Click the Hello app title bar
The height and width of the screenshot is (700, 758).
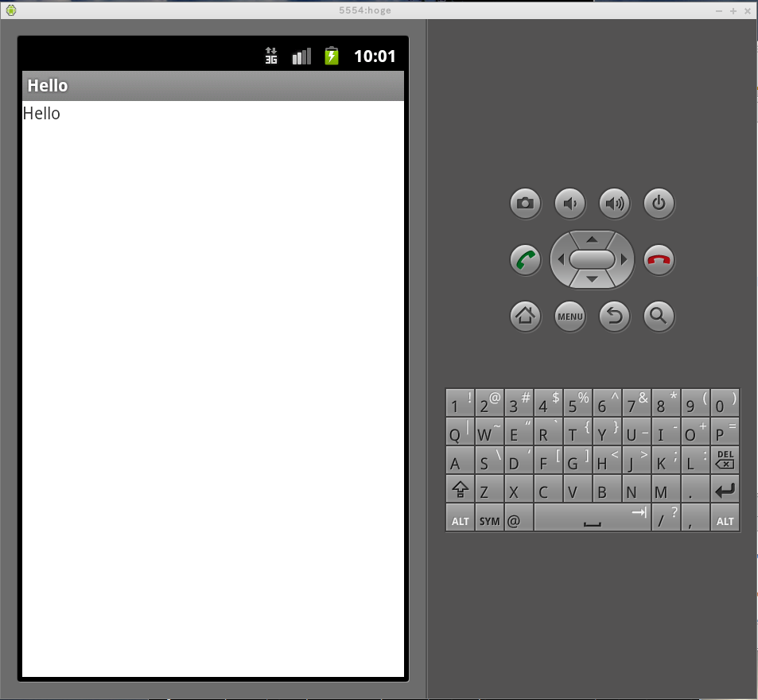point(213,86)
